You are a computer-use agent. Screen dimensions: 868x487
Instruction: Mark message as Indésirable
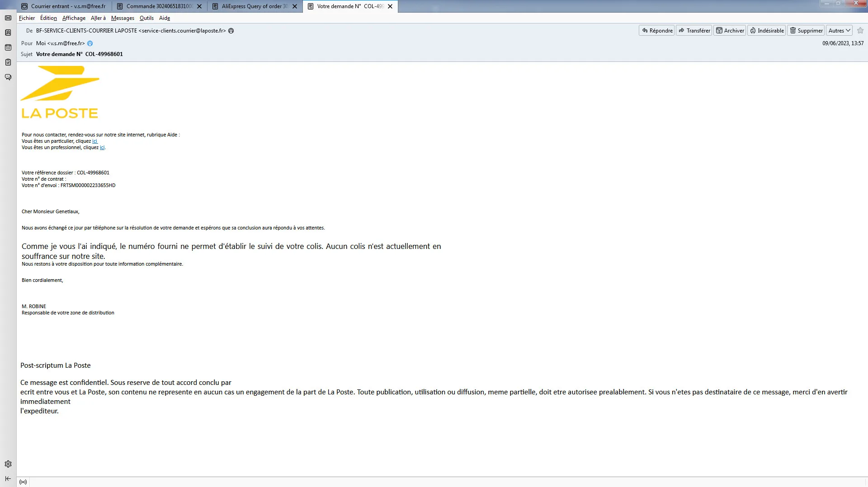click(767, 30)
